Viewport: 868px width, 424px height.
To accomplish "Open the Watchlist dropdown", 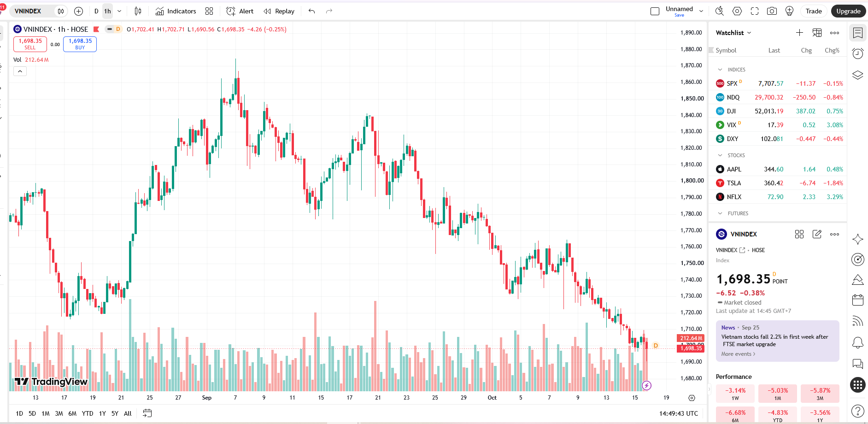I will click(x=733, y=33).
